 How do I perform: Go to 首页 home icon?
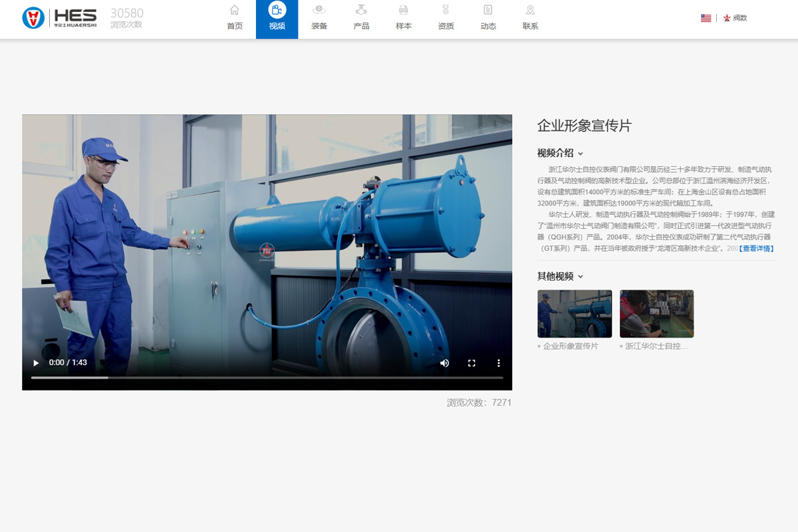point(235,19)
